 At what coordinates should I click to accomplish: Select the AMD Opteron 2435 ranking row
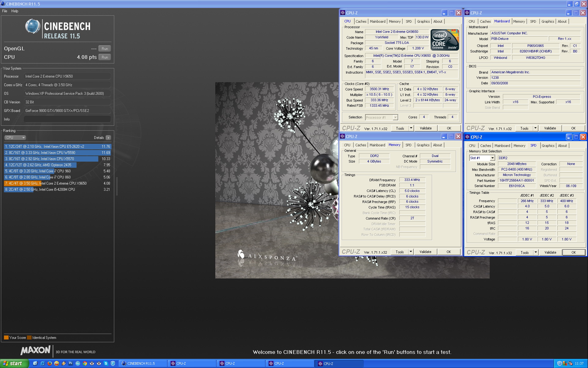pyautogui.click(x=58, y=165)
